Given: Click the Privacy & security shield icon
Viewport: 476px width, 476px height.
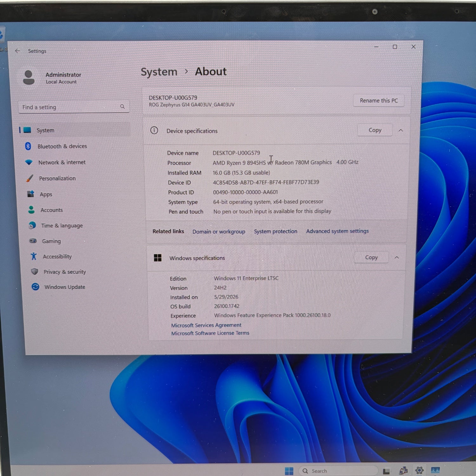Looking at the screenshot, I should [35, 272].
